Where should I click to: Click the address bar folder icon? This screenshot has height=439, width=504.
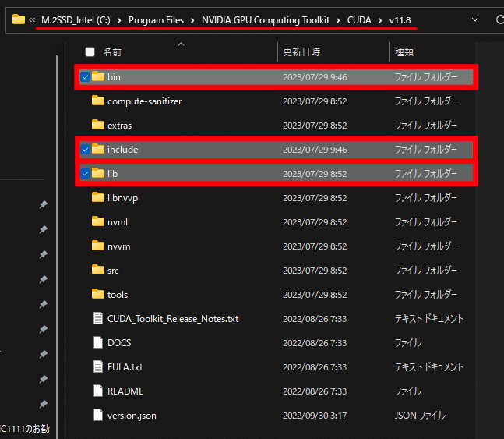tap(19, 19)
